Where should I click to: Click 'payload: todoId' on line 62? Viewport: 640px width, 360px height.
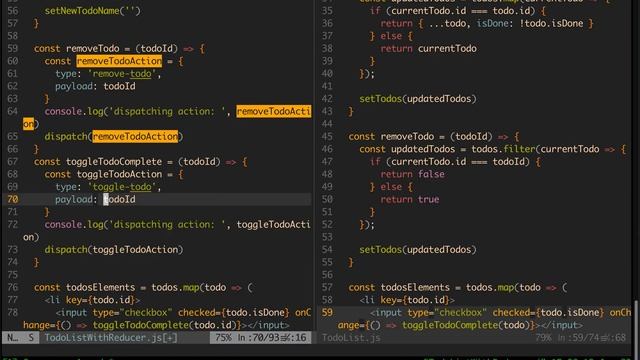pyautogui.click(x=95, y=87)
